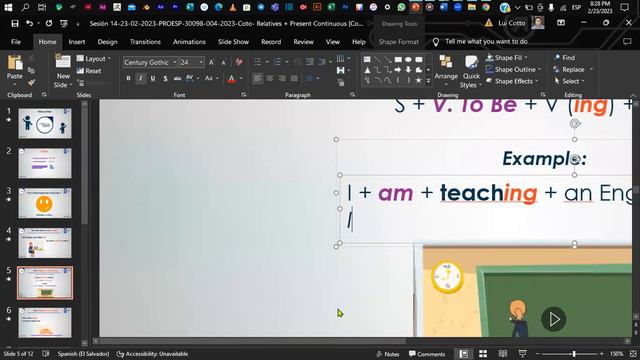Open the Century Gothic font name box
This screenshot has width=640, height=360.
(x=150, y=62)
